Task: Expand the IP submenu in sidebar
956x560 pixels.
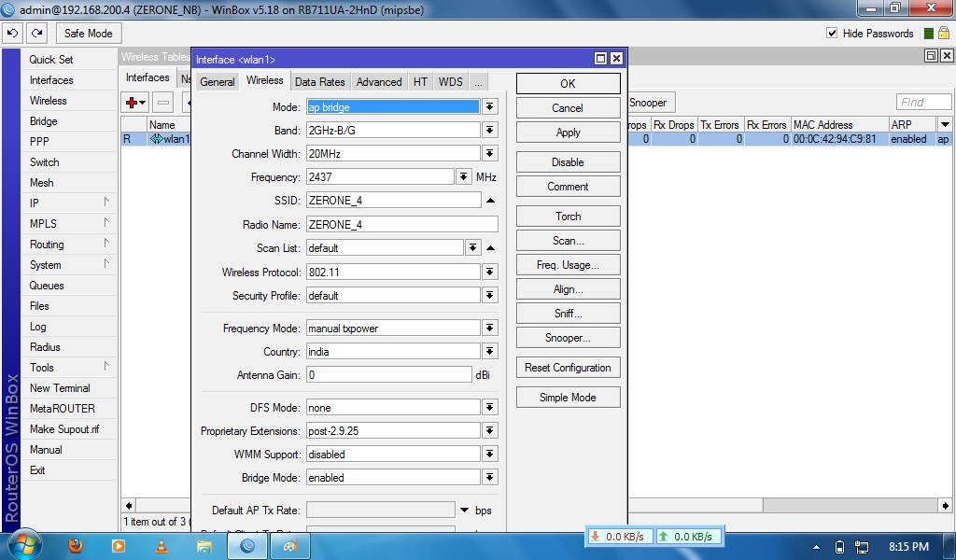Action: pyautogui.click(x=69, y=203)
